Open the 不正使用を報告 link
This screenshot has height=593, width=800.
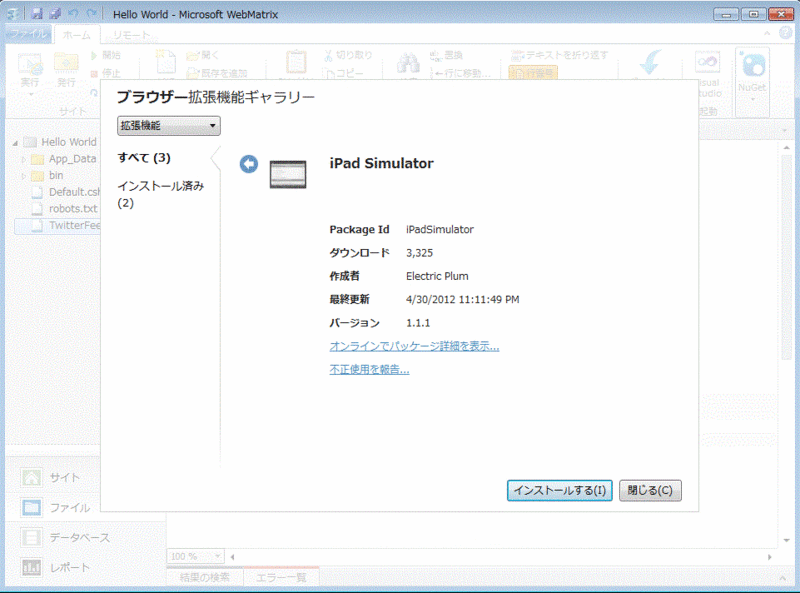pyautogui.click(x=367, y=370)
